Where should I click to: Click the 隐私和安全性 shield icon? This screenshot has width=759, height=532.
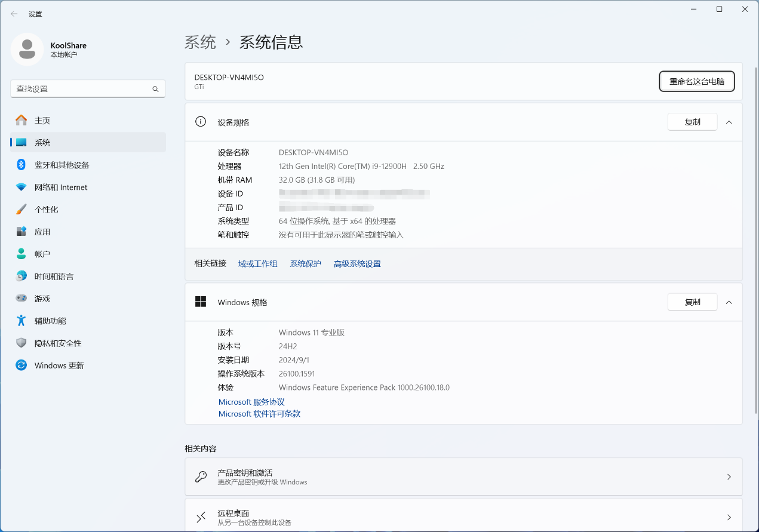point(21,343)
